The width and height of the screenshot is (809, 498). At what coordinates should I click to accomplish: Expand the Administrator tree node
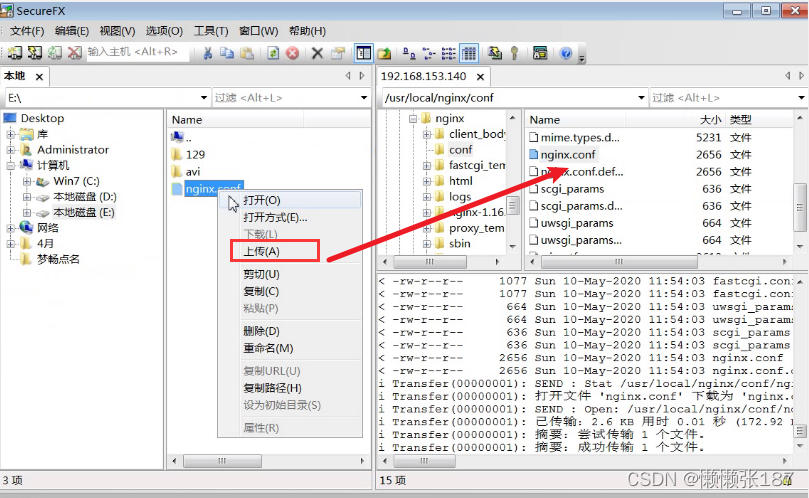pyautogui.click(x=10, y=150)
